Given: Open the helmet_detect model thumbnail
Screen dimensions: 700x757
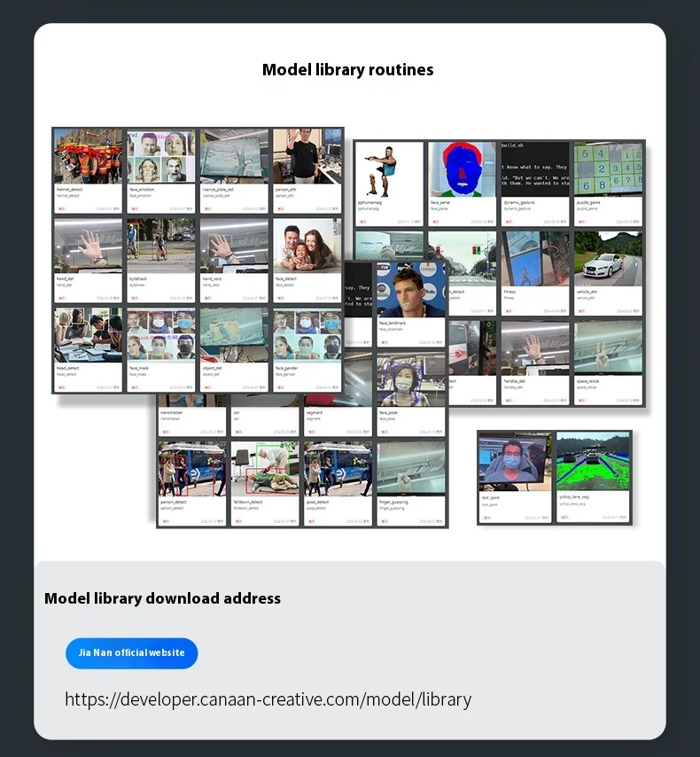Looking at the screenshot, I should 87,157.
